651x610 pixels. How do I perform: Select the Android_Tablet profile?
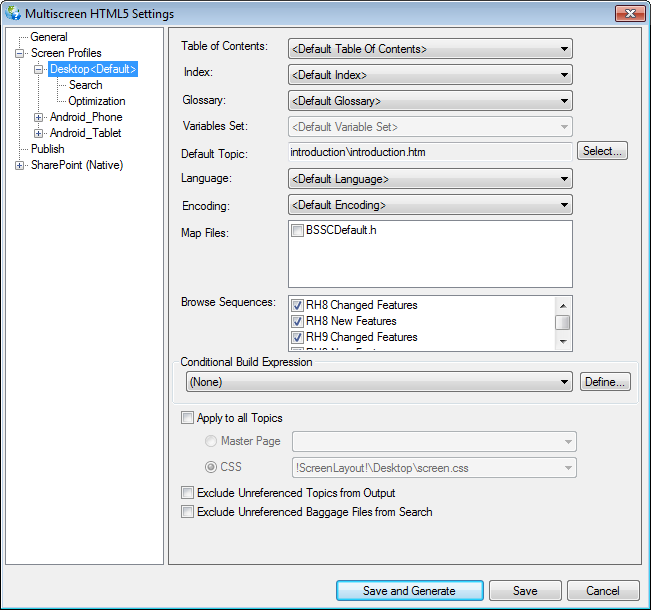point(85,133)
